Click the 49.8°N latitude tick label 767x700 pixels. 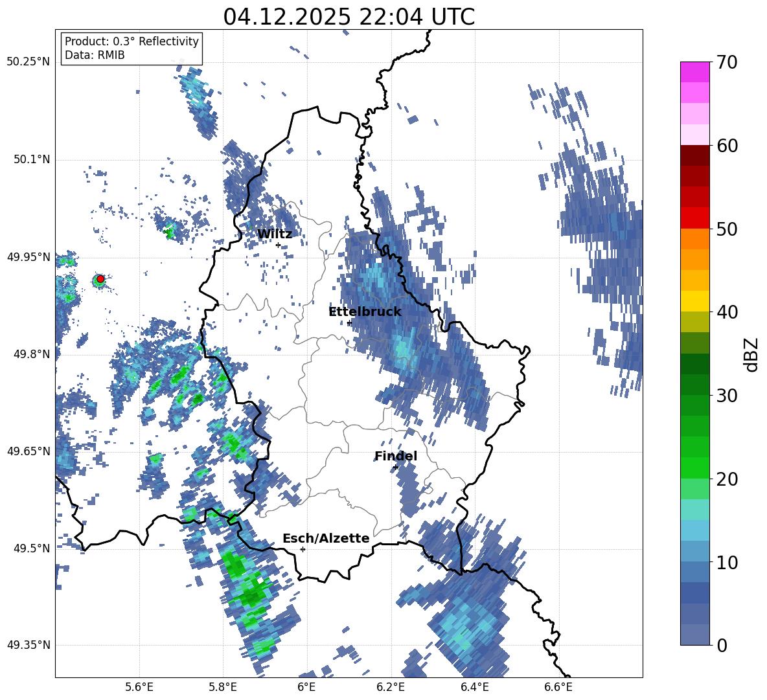click(x=31, y=354)
